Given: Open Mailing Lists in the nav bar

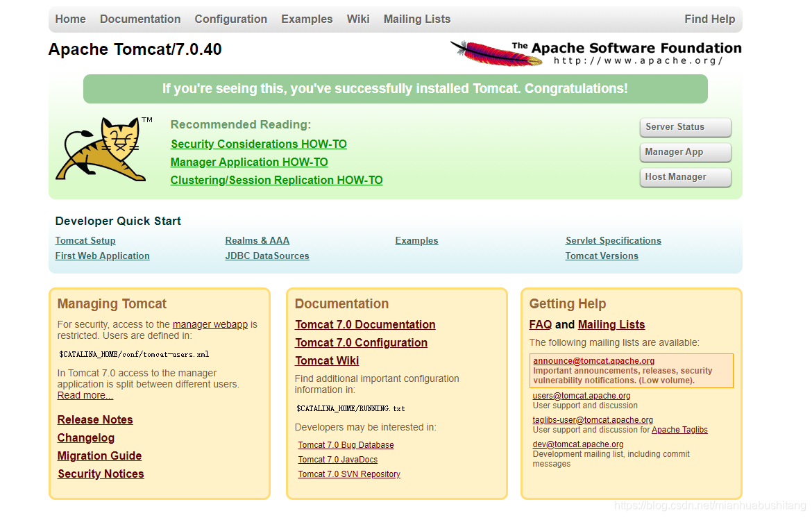Looking at the screenshot, I should pos(417,19).
